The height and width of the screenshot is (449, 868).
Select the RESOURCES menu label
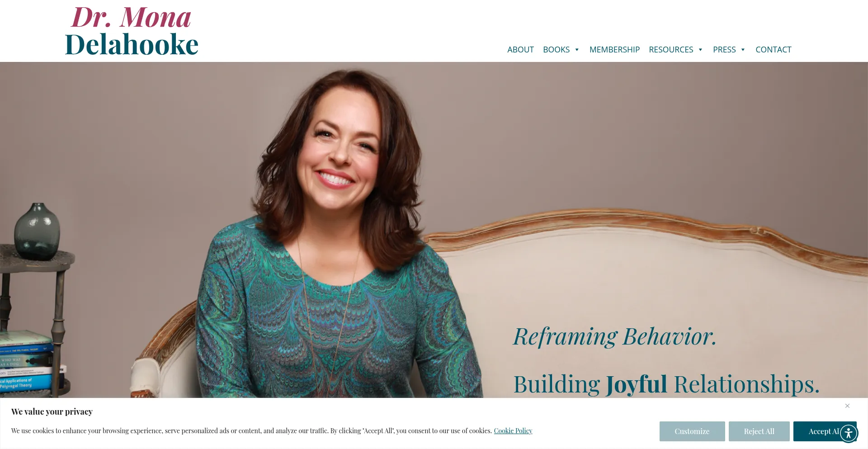(671, 50)
